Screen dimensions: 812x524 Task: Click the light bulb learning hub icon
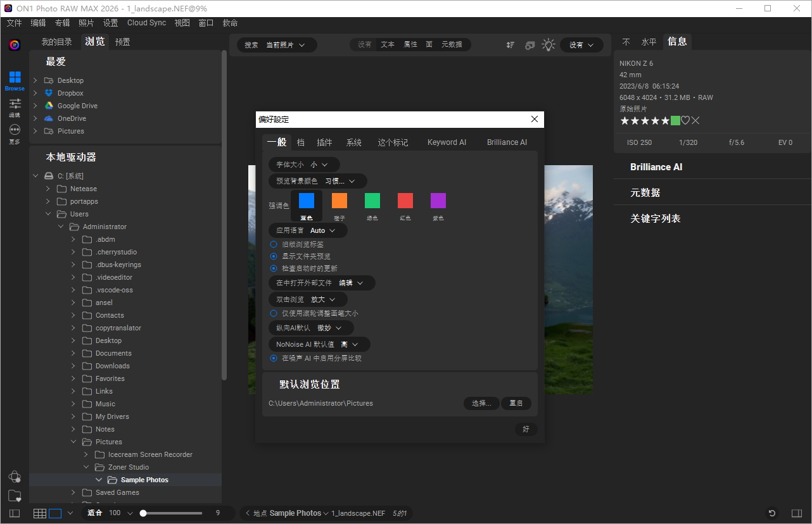pyautogui.click(x=549, y=44)
